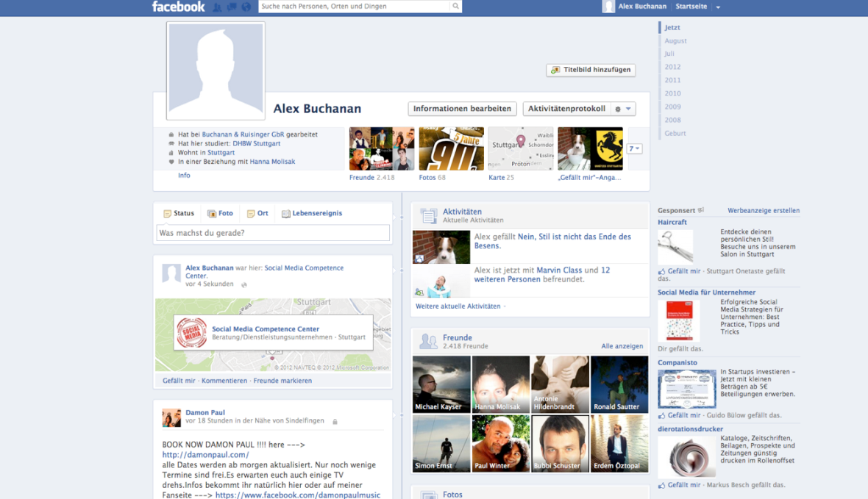Open Marvin Class profile link
Viewport: 868px width, 499px height.
(559, 270)
